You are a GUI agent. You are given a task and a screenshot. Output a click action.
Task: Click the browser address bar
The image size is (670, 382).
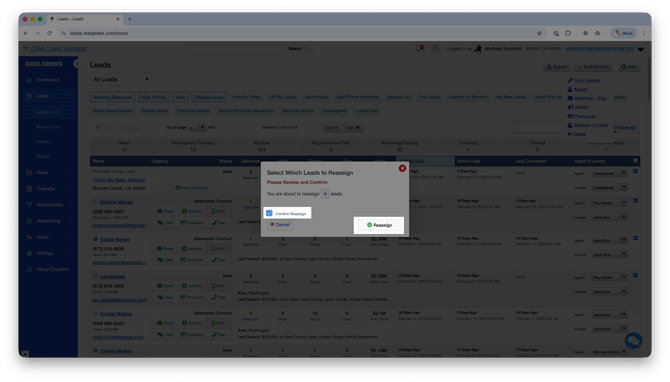(299, 33)
